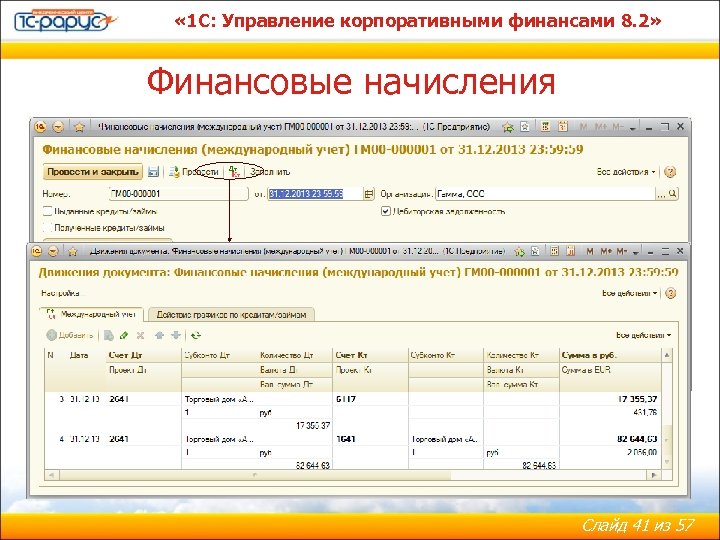720x540 pixels.
Task: Open organization selection ellipsis button
Action: (x=661, y=194)
